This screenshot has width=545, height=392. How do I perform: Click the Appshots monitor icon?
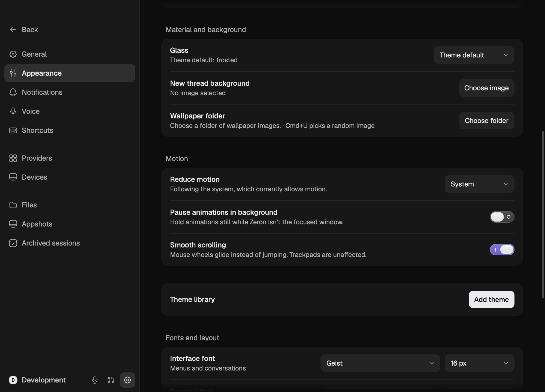pos(13,224)
